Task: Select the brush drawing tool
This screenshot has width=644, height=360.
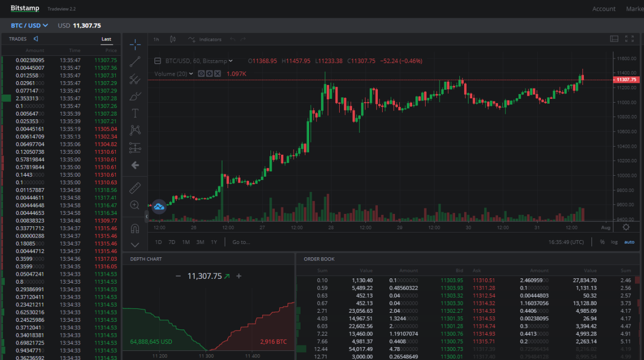Action: pos(135,96)
